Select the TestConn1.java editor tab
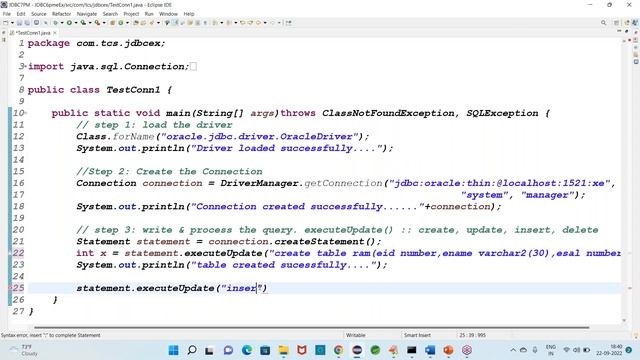Screen dimensions: 640x360 33,33
